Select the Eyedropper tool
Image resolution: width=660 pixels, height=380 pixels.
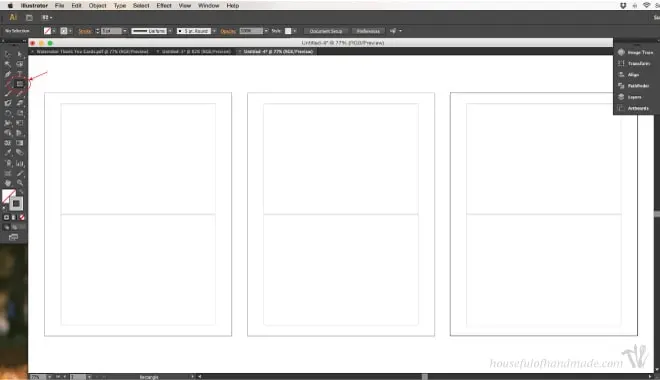click(8, 152)
